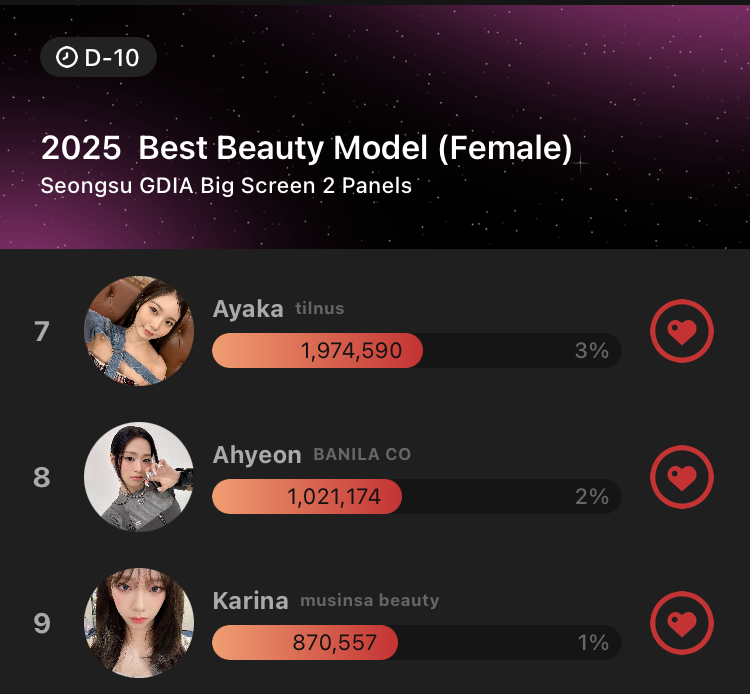This screenshot has width=750, height=694.
Task: Click the 2025 Best Beauty Model title
Action: (307, 147)
